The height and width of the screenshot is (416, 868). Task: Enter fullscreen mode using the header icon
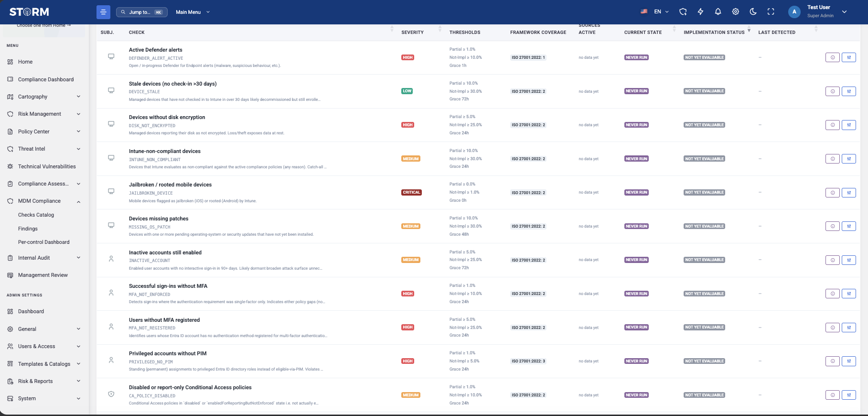tap(771, 12)
